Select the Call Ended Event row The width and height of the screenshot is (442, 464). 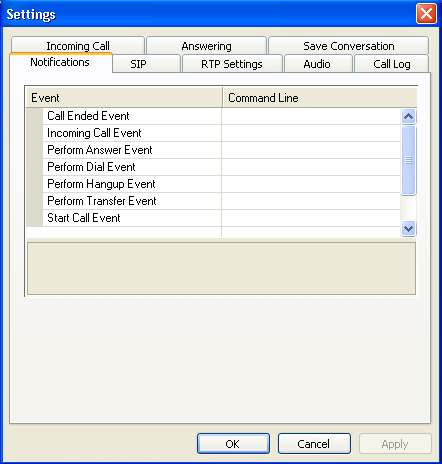click(x=213, y=116)
